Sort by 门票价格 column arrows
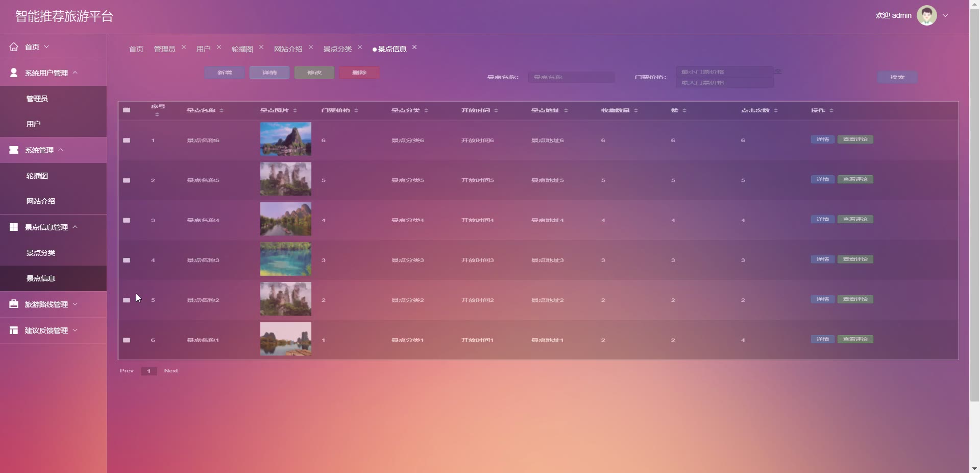The image size is (980, 473). coord(356,111)
